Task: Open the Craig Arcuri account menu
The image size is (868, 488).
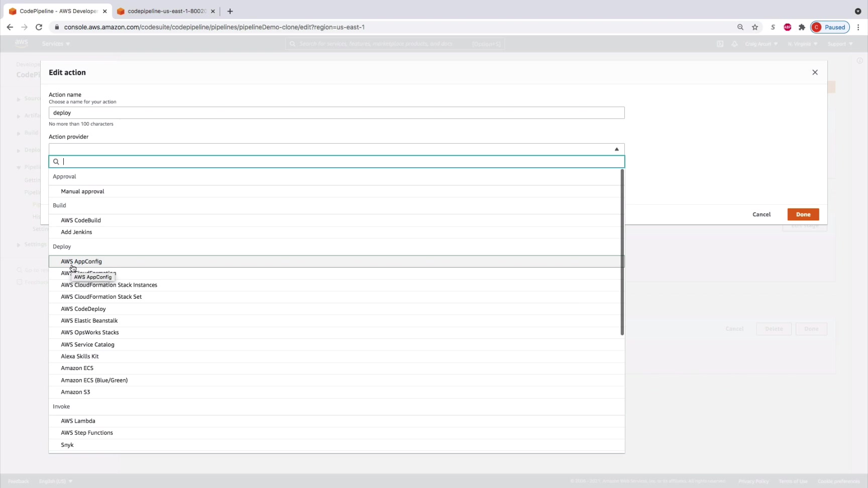Action: coord(762,44)
